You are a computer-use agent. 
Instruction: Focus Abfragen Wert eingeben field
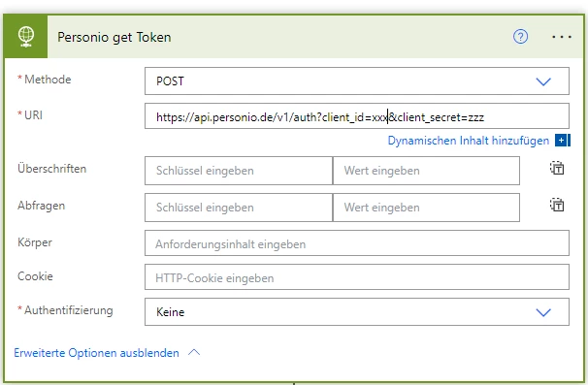pos(426,208)
